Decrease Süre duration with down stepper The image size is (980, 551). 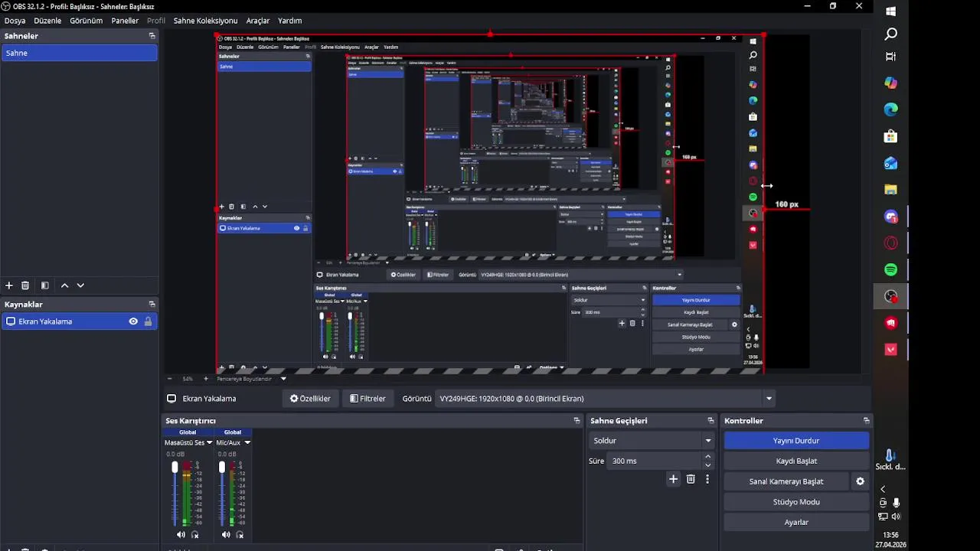(x=707, y=465)
